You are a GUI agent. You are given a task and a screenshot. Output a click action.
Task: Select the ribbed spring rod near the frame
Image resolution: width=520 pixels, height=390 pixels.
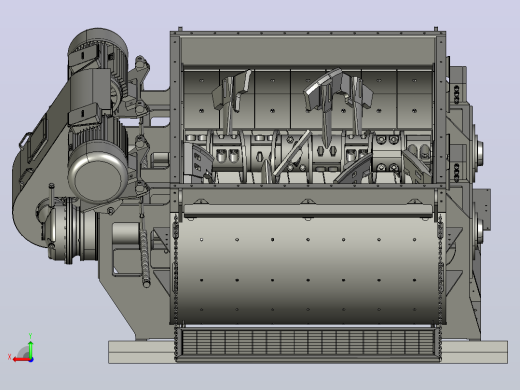pyautogui.click(x=145, y=258)
